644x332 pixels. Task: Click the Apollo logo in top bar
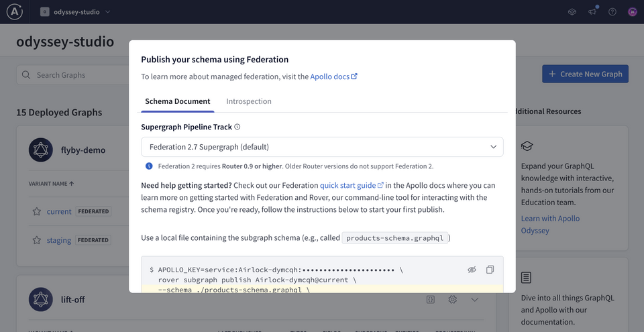click(x=14, y=12)
